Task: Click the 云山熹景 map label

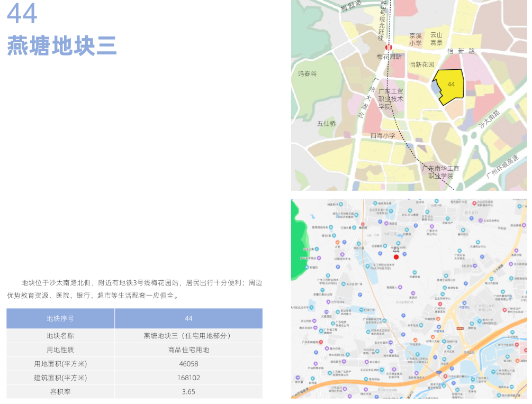Action: pos(436,39)
